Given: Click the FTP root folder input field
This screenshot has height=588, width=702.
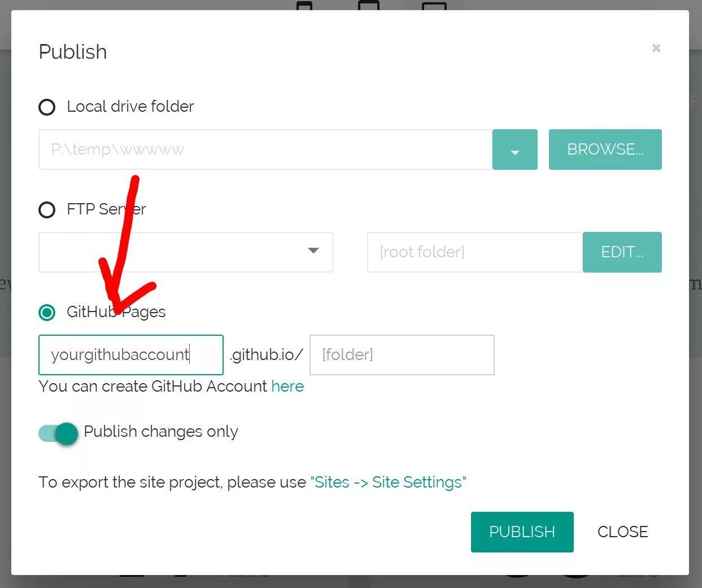Looking at the screenshot, I should pos(475,252).
